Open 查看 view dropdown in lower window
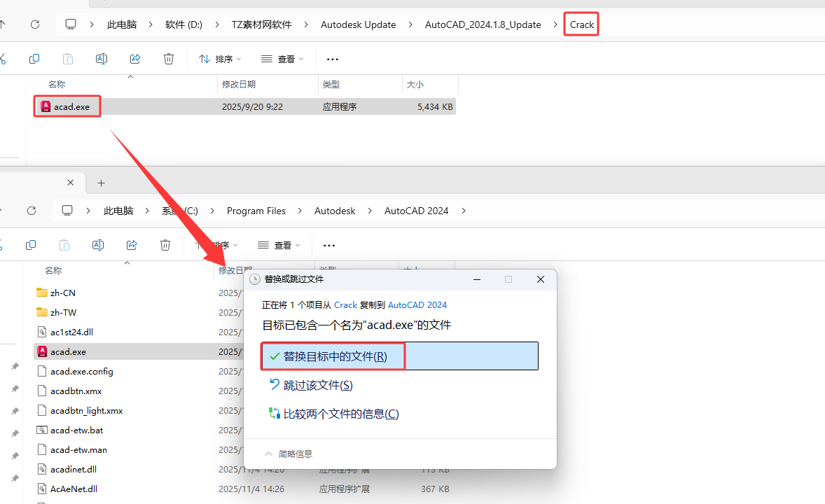Screen dimensions: 825x504 (279, 245)
